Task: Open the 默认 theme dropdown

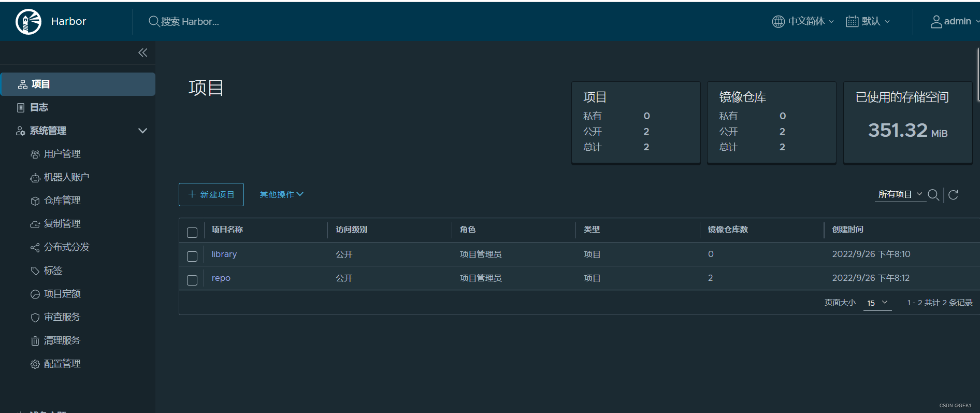Action: pyautogui.click(x=868, y=21)
